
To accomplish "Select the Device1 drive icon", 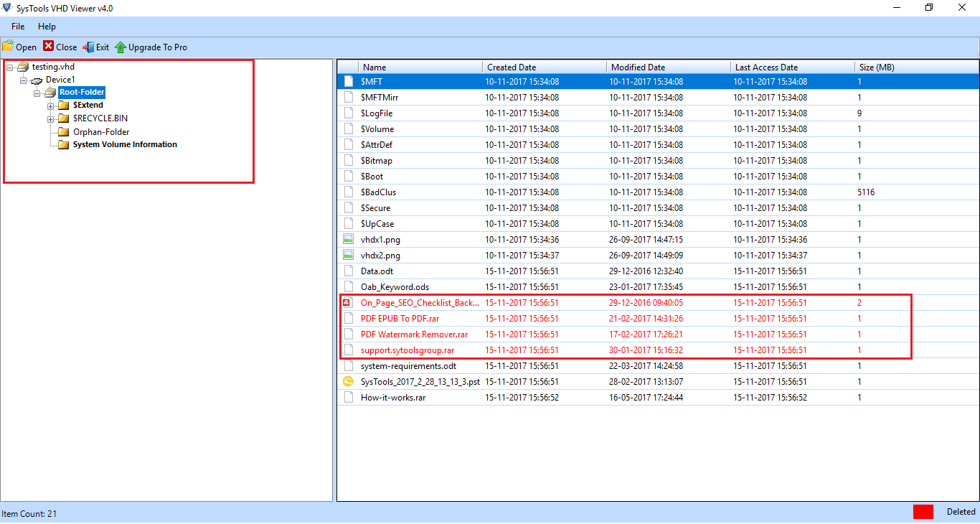I will pos(37,80).
